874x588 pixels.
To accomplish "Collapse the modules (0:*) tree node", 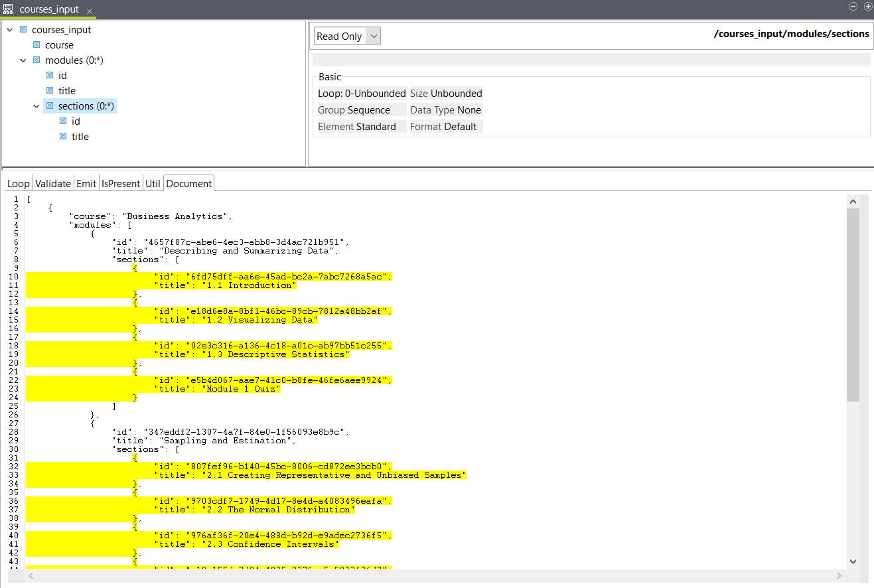I will pyautogui.click(x=23, y=60).
